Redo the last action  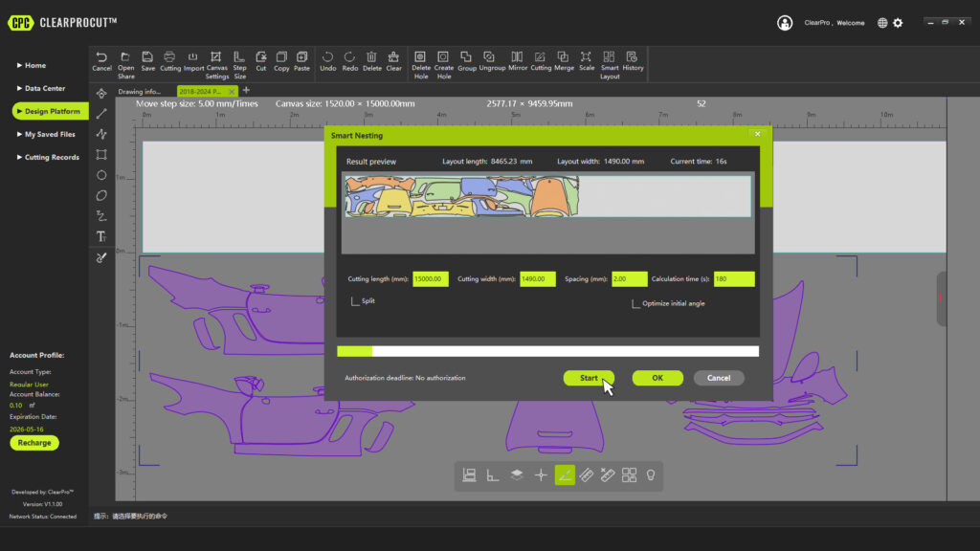(x=349, y=61)
